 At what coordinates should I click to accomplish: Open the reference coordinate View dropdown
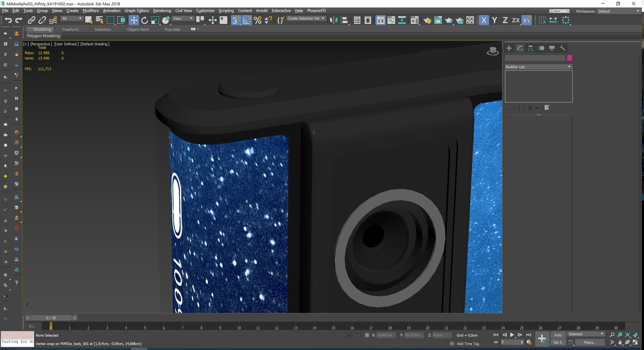coord(183,18)
